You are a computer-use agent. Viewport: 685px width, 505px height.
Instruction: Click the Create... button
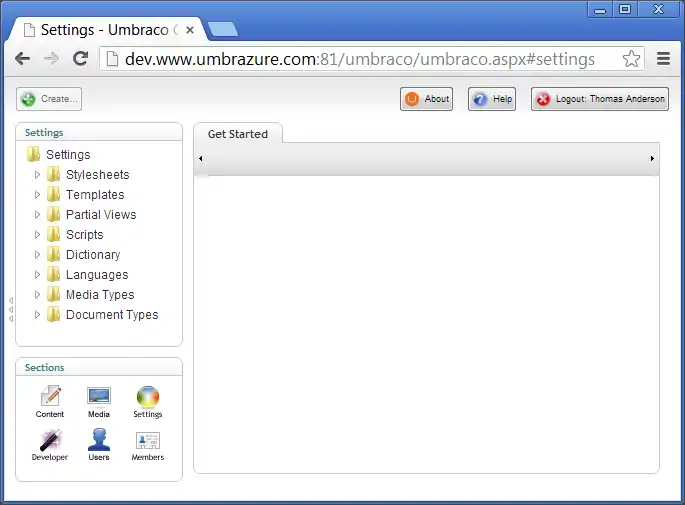click(x=49, y=99)
